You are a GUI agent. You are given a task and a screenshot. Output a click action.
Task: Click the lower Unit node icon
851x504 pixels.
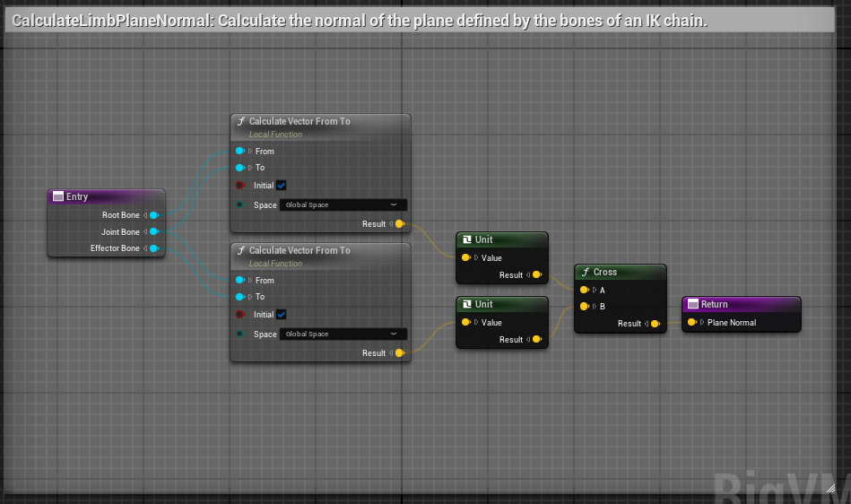[466, 304]
